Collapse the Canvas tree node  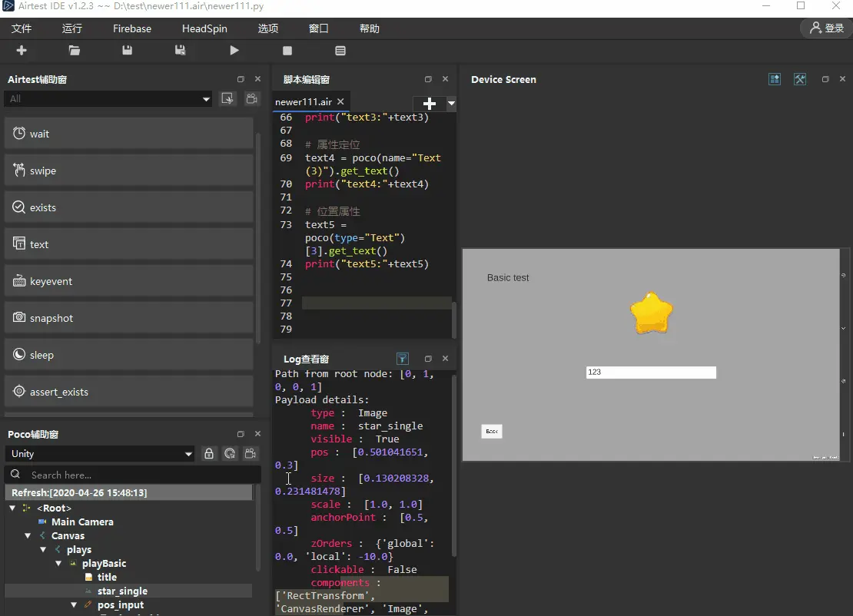coord(28,535)
